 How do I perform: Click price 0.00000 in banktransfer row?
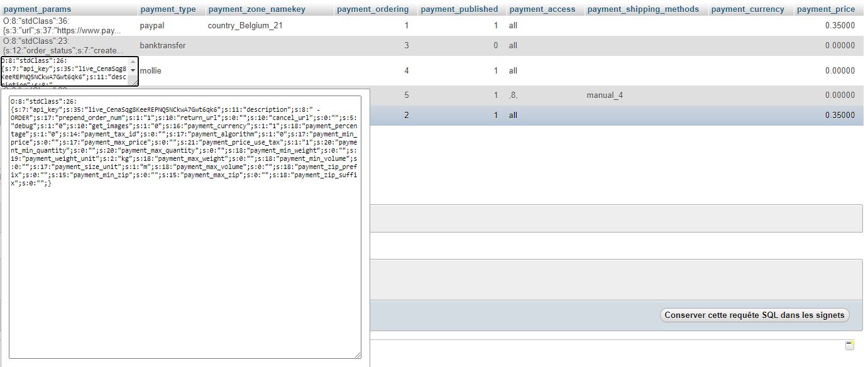pos(840,46)
